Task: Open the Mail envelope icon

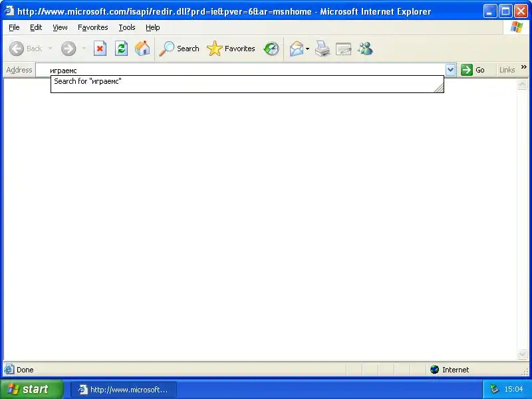Action: pos(297,49)
